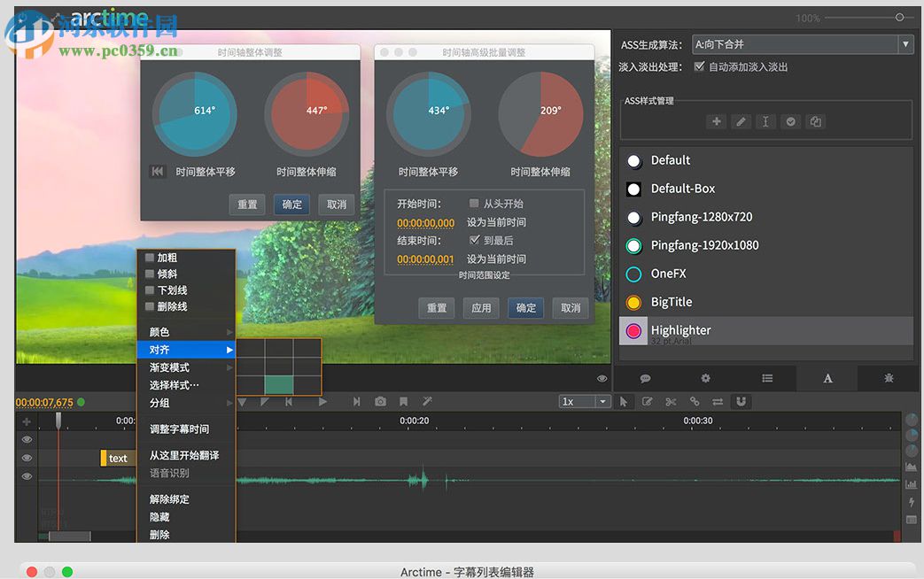The width and height of the screenshot is (924, 579).
Task: Take snapshot with camera icon on timeline toolbar
Action: (x=380, y=401)
